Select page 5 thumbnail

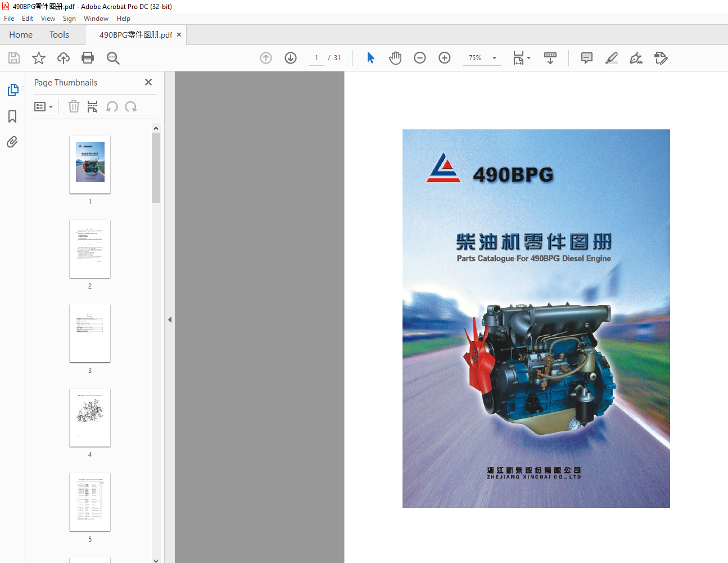[x=90, y=502]
